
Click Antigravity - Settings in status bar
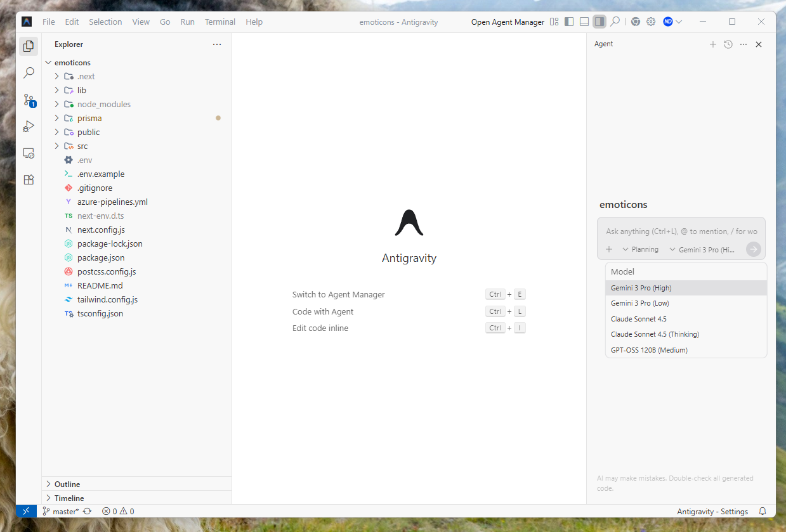(x=712, y=511)
